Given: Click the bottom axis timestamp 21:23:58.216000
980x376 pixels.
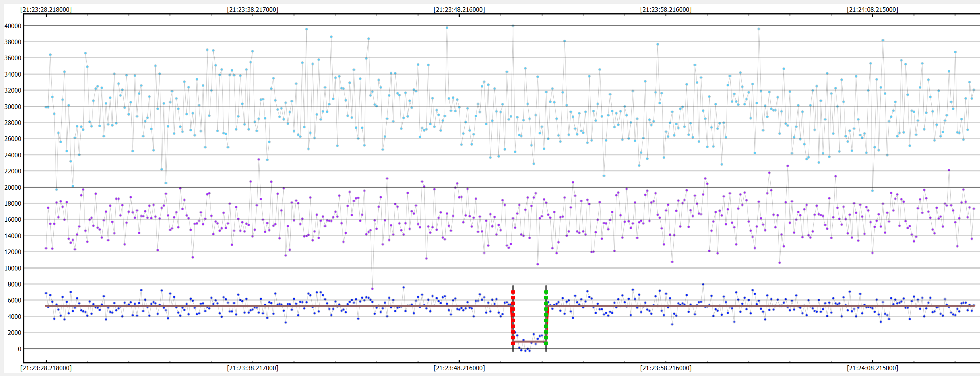Looking at the screenshot, I should point(666,368).
